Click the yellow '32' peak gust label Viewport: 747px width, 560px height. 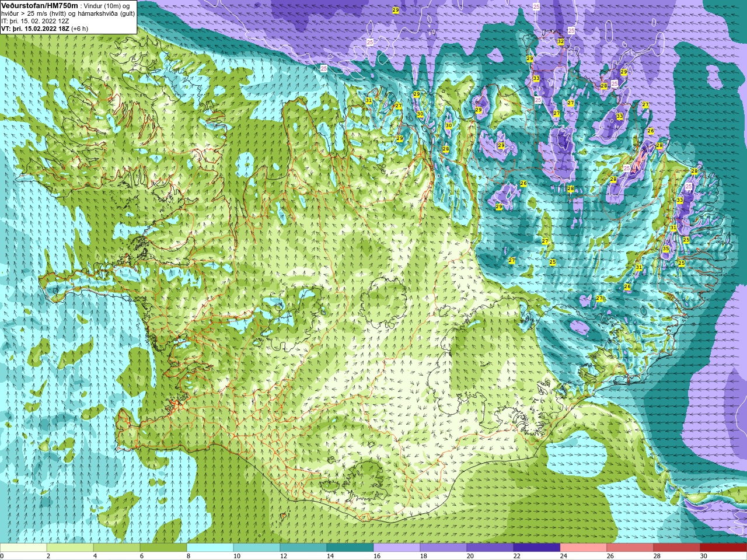click(x=561, y=41)
